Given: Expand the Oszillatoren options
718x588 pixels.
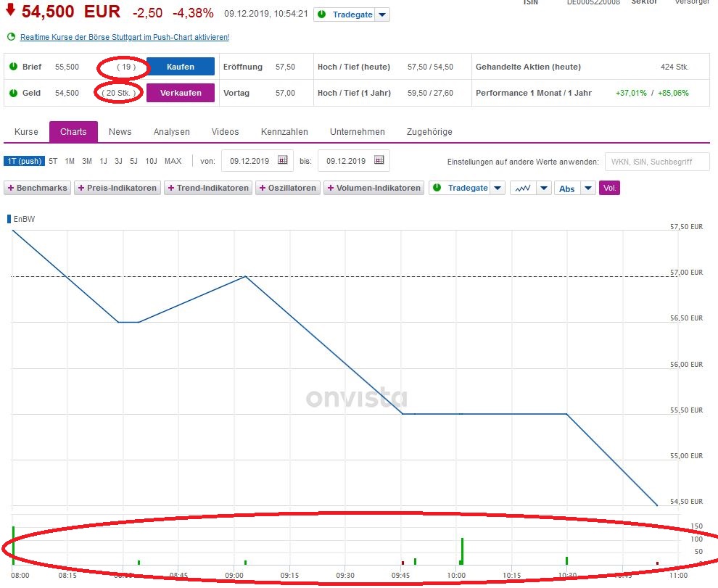Looking at the screenshot, I should point(288,189).
